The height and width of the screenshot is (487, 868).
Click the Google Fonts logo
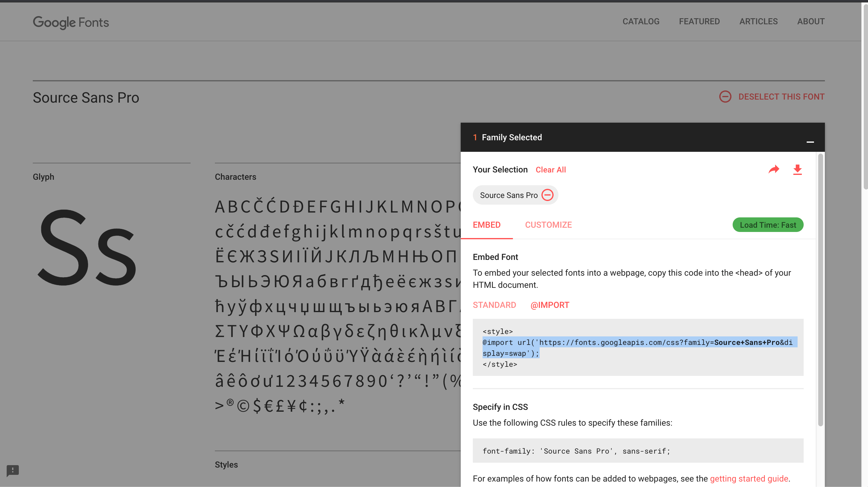[71, 22]
